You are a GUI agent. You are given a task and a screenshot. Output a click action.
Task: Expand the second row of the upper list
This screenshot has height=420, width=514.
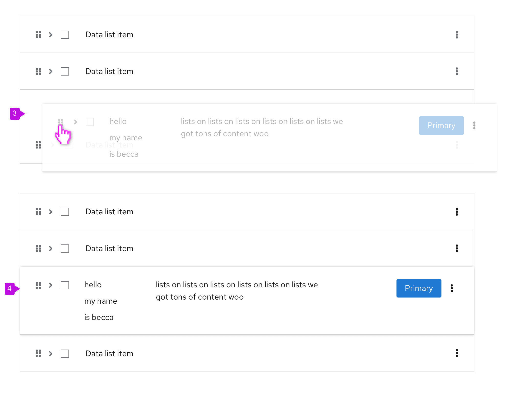(x=51, y=71)
